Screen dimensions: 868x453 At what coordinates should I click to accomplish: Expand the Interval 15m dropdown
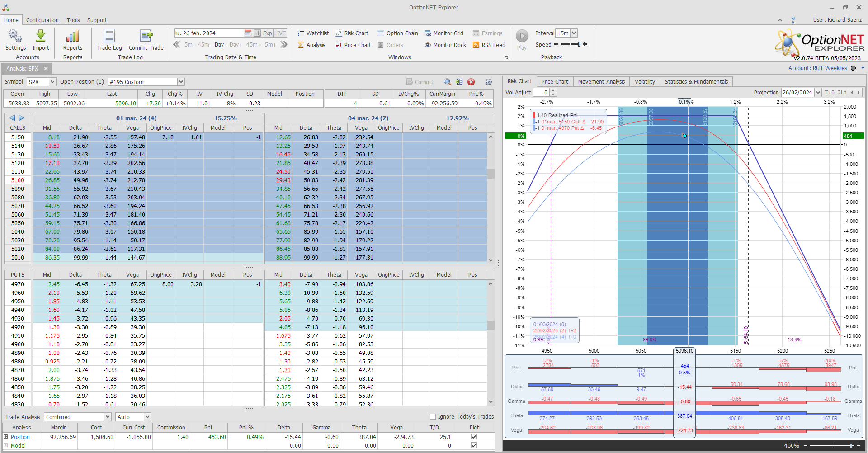tap(574, 33)
